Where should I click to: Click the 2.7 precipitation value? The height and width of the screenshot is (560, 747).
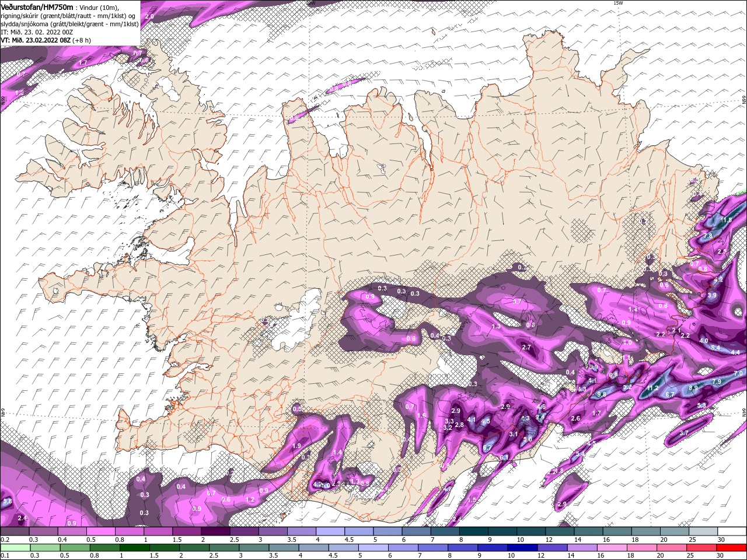point(526,348)
